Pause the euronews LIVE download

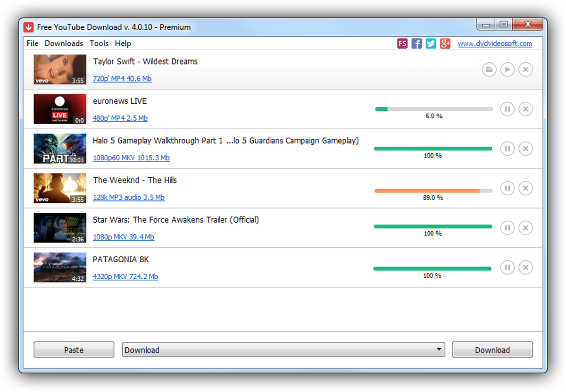(508, 109)
